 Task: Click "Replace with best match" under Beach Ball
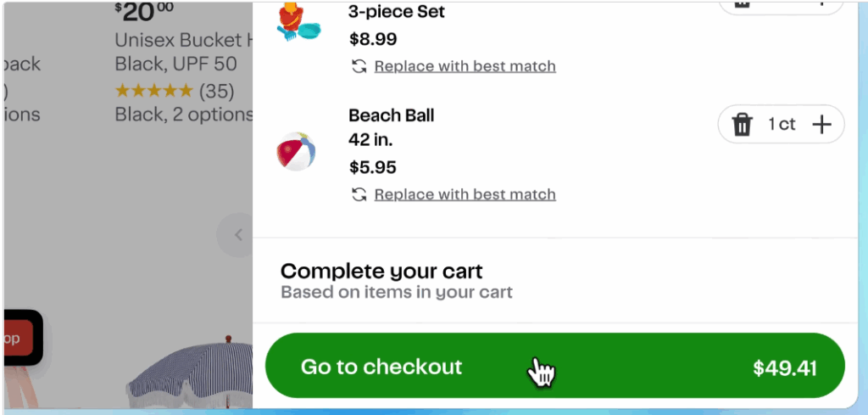pyautogui.click(x=465, y=194)
